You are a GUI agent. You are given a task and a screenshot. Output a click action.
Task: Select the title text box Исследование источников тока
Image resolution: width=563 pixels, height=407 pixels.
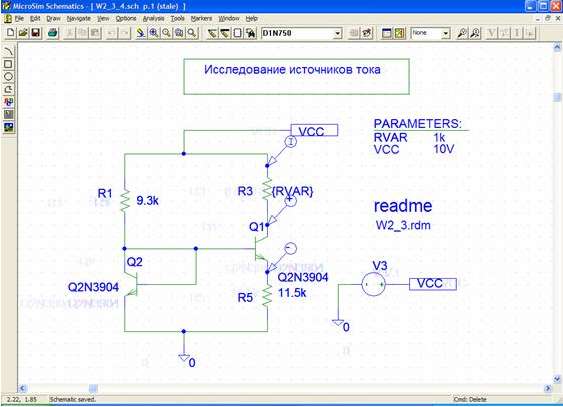pos(296,76)
